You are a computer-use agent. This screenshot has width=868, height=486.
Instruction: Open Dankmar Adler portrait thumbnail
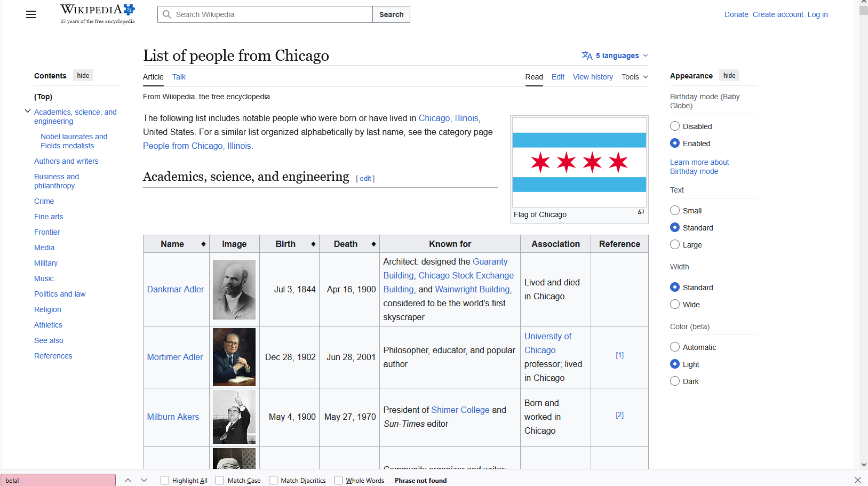234,290
